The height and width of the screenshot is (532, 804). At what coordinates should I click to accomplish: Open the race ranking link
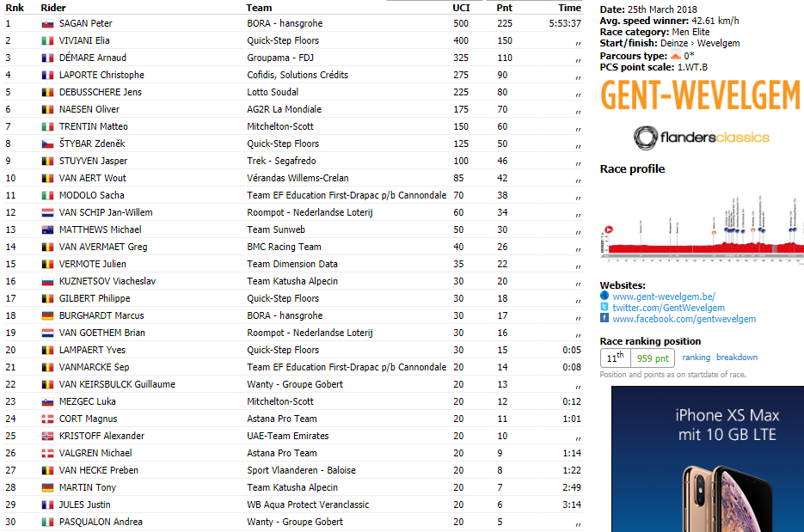[x=696, y=358]
